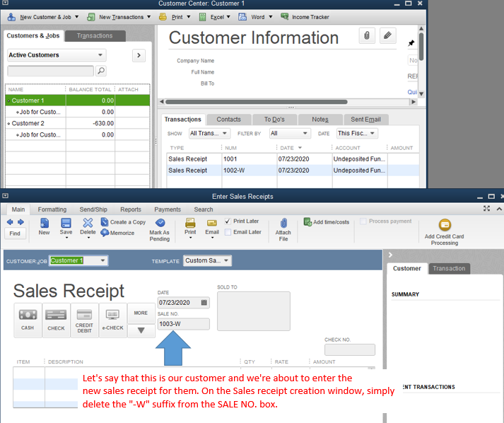
Task: Click Add Credit Card Processing
Action: (x=445, y=232)
